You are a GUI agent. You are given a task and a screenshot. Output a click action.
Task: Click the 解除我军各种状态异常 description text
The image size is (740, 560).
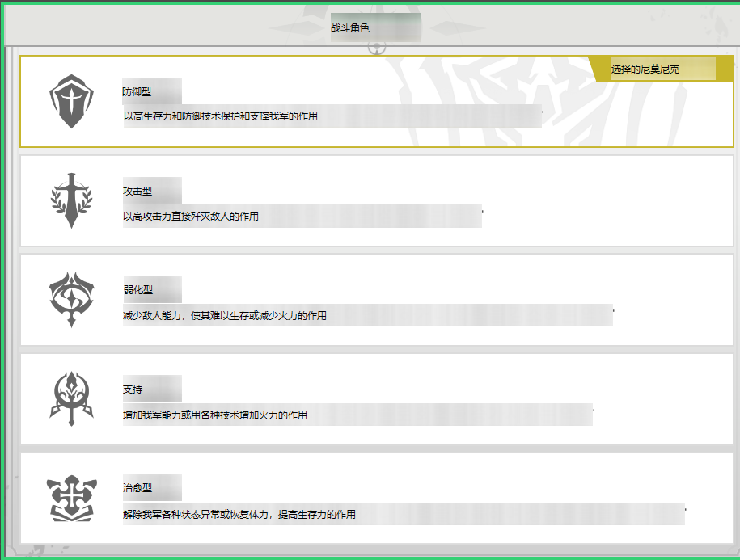(239, 514)
